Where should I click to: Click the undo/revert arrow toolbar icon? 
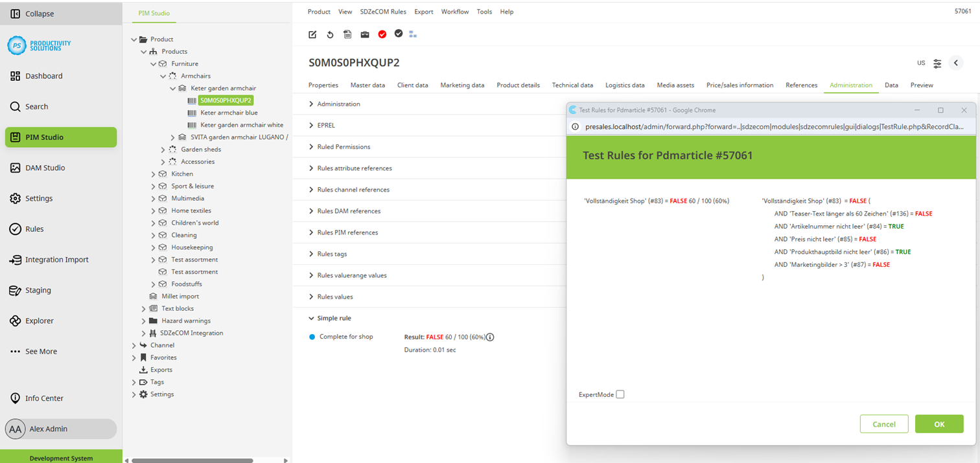point(330,34)
